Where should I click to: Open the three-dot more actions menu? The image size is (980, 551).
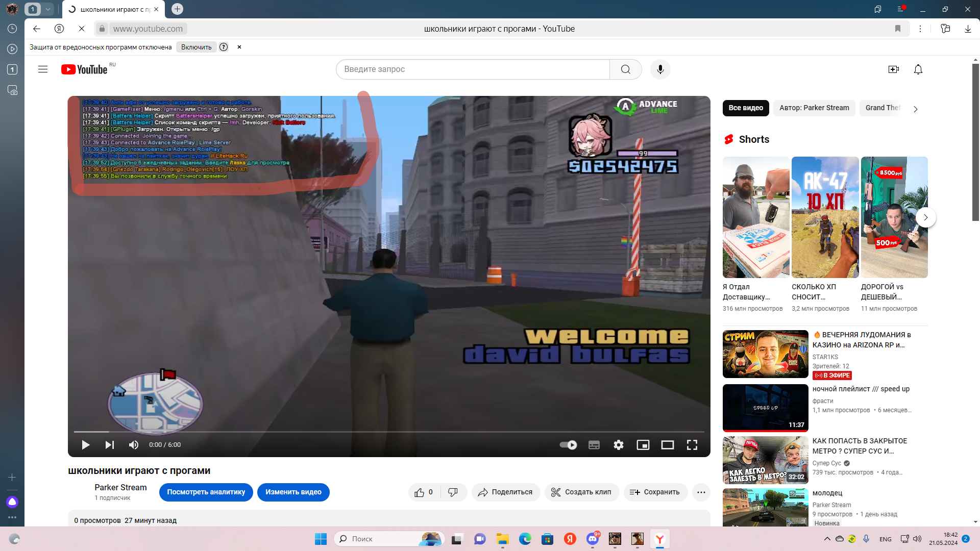(x=701, y=492)
